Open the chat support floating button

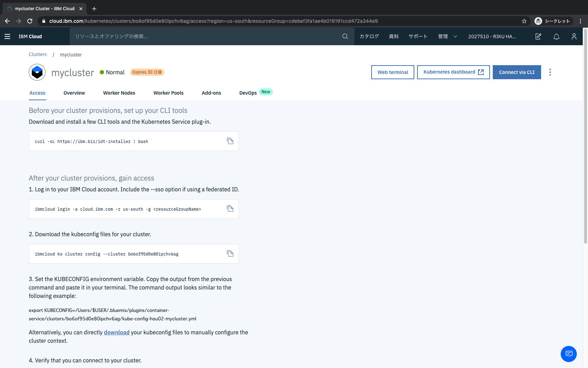(x=569, y=354)
